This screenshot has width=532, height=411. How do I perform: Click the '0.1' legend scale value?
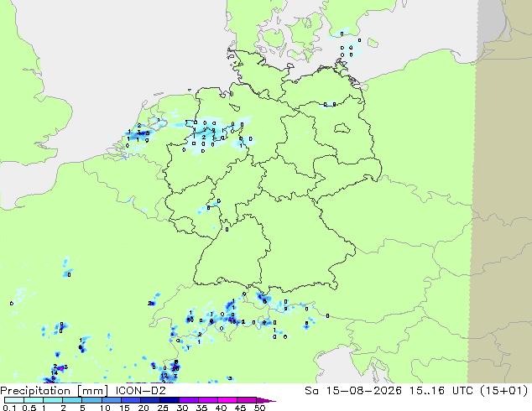point(10,408)
